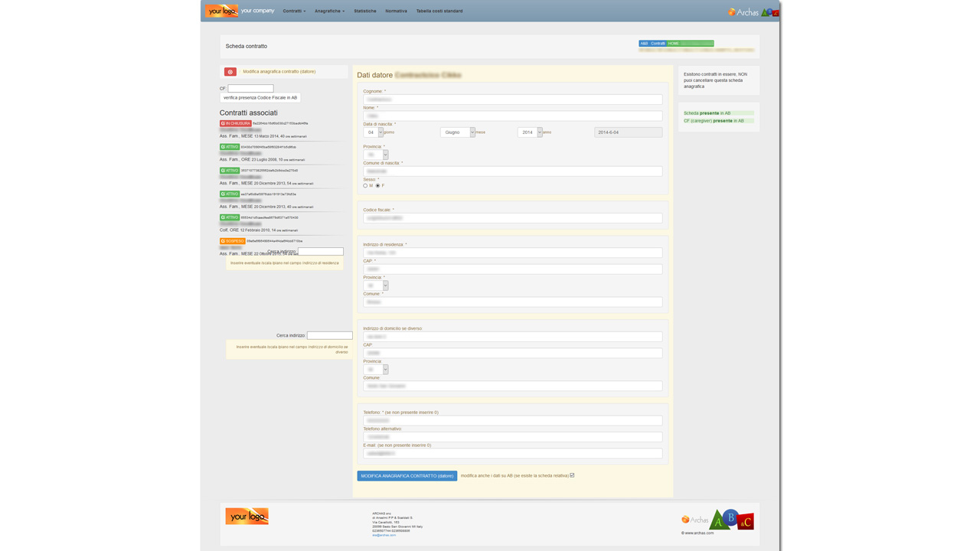980x551 pixels.
Task: Open the first green ATTIVO contract badge
Action: 230,147
